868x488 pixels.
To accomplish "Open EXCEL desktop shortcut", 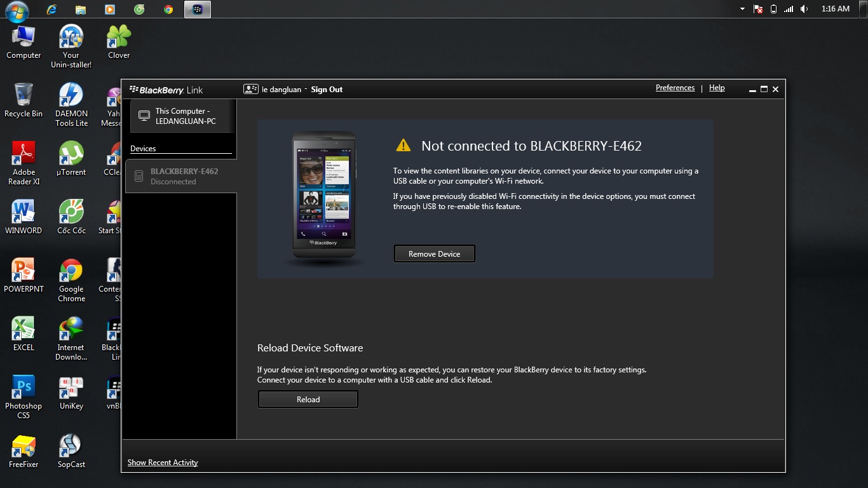I will pyautogui.click(x=24, y=334).
